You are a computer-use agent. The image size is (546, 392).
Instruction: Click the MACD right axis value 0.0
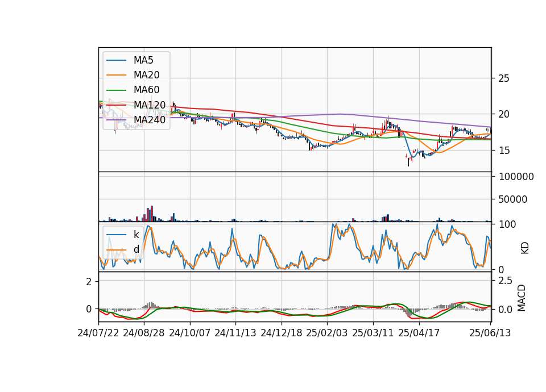(x=506, y=310)
